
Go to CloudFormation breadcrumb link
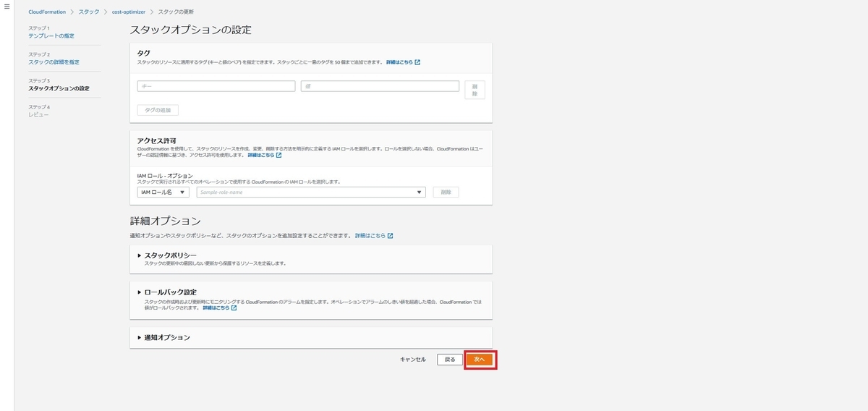[47, 12]
